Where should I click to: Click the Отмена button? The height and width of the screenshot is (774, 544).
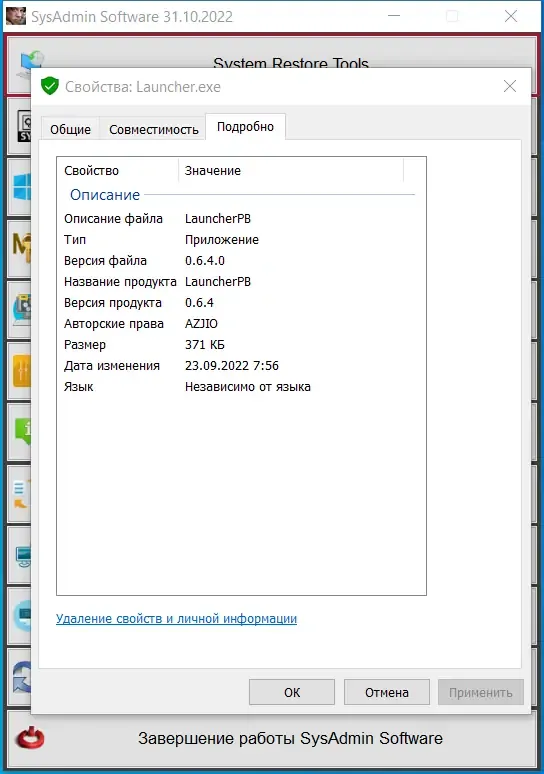pos(387,692)
